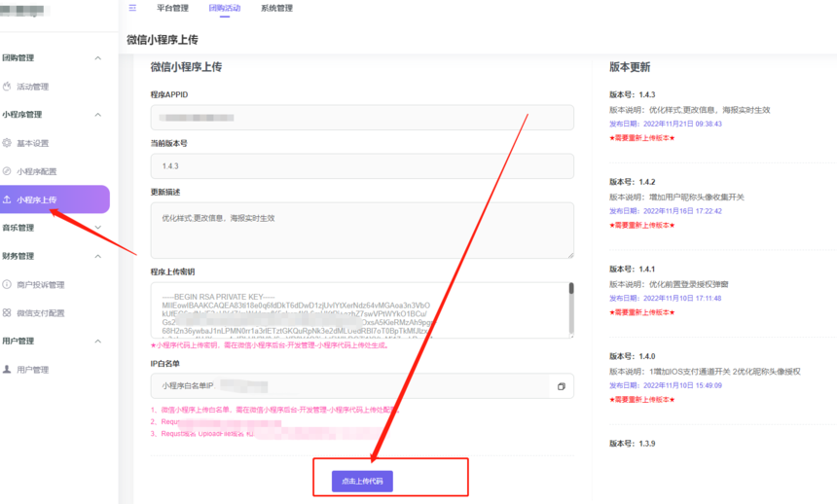
Task: Copy the whitelist IP with the copy icon
Action: coord(561,386)
